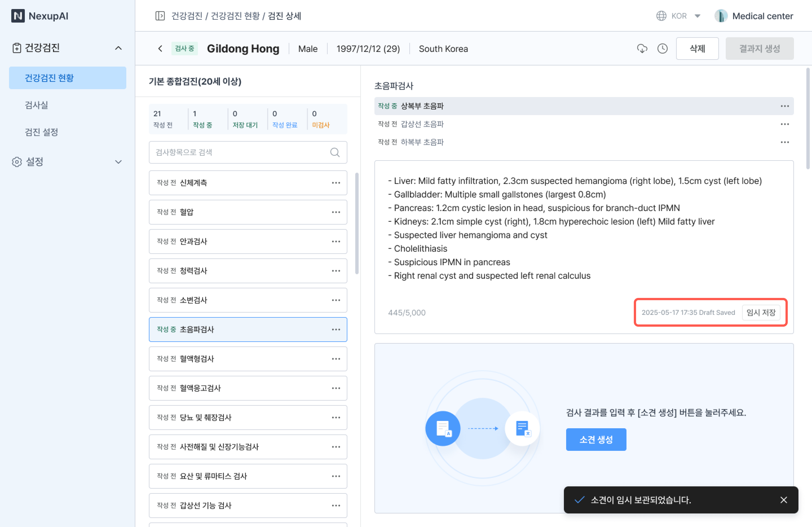Image resolution: width=812 pixels, height=527 pixels.
Task: Open 검사실 menu item
Action: 36,105
